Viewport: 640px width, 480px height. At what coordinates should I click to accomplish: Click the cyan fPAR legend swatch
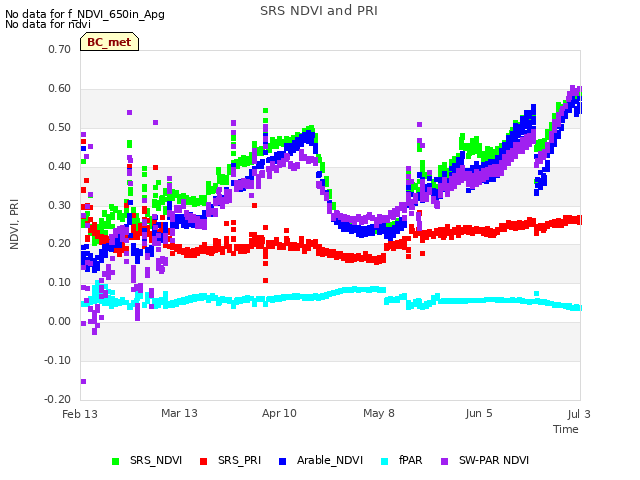(x=384, y=461)
